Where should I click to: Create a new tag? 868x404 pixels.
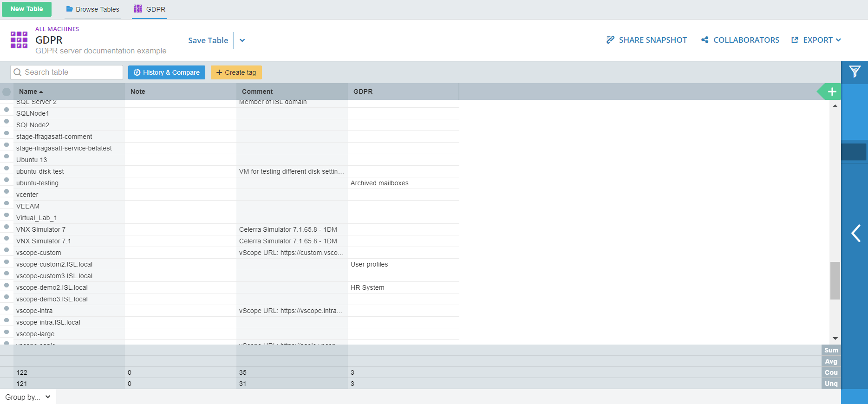(236, 72)
